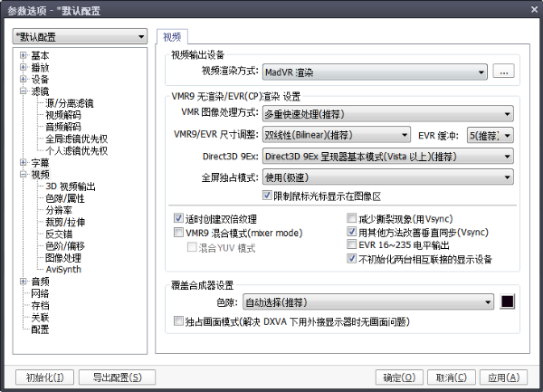Open the 视频渲染方式 dropdown

pos(376,71)
